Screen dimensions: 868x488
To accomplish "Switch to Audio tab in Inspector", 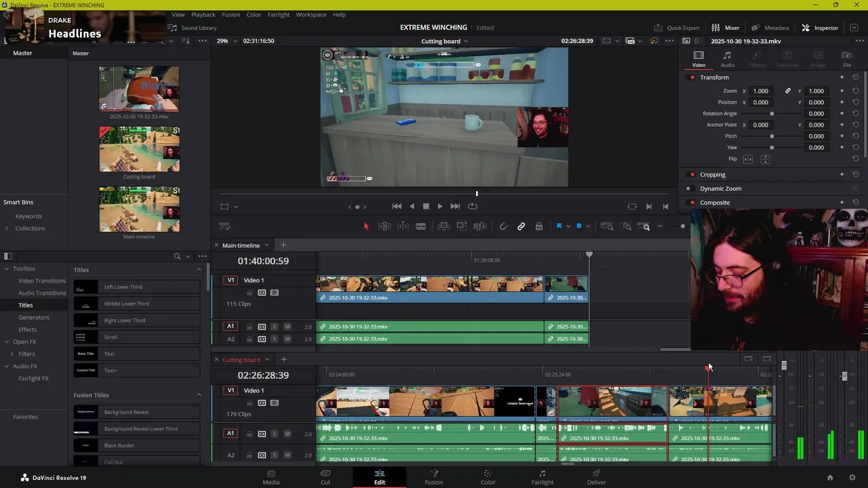I will [x=727, y=60].
